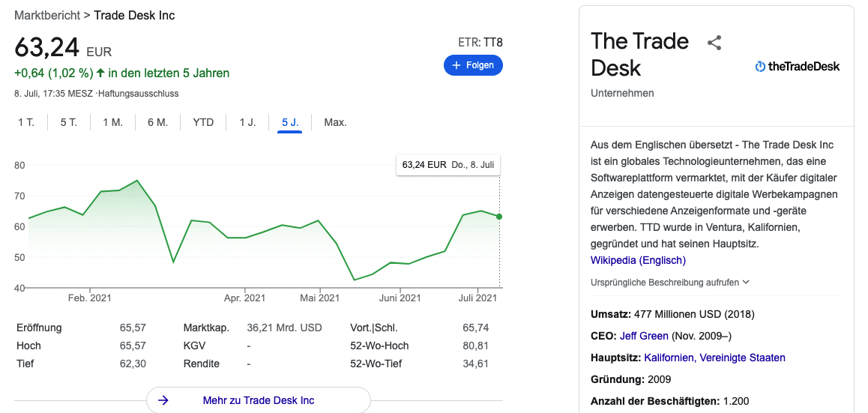The width and height of the screenshot is (868, 413).
Task: Select the 1 M. time range tab
Action: click(113, 122)
